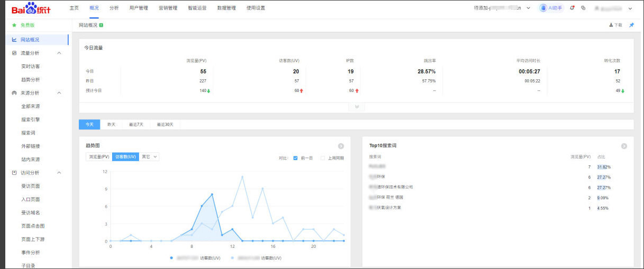Go to 实时访客 in sidebar
Screen dimensions: 644x269
[31, 67]
